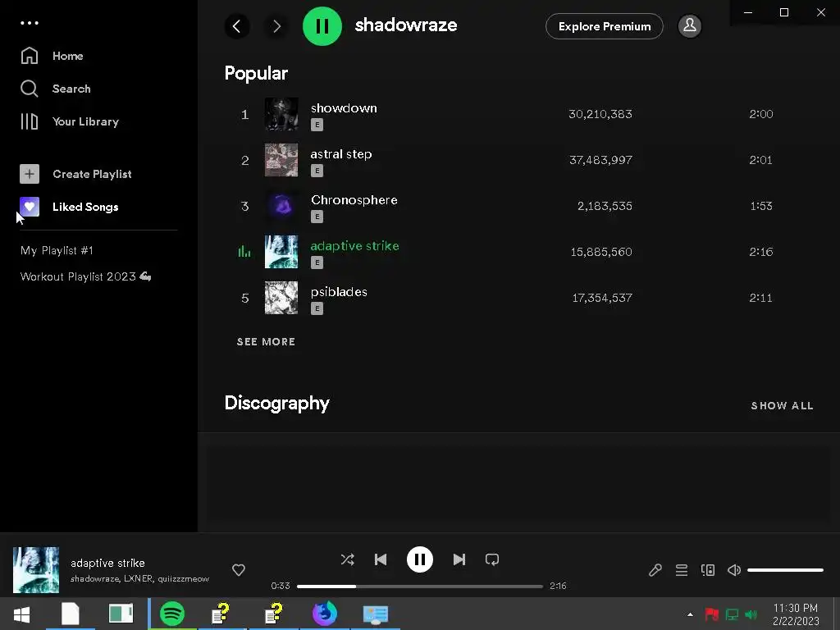Click the song progress bar

[419, 586]
